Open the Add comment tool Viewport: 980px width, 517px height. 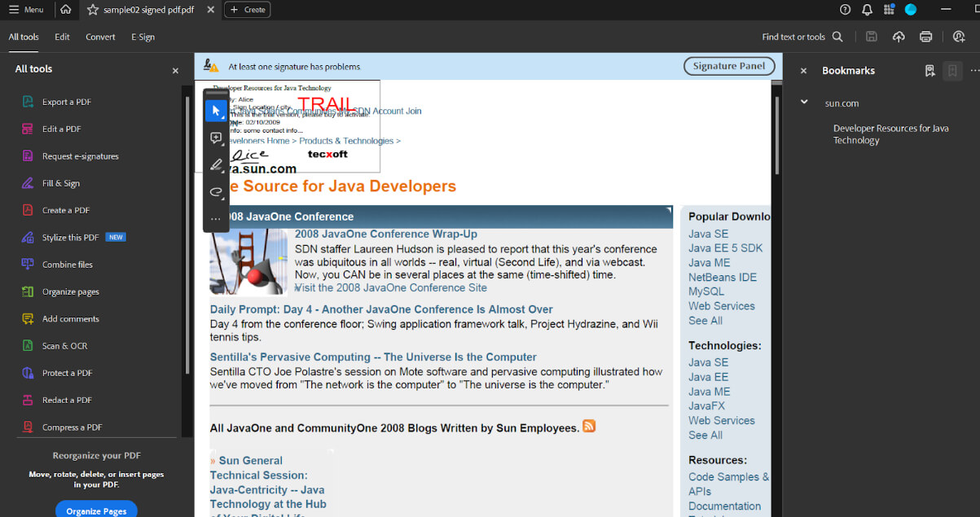tap(216, 138)
